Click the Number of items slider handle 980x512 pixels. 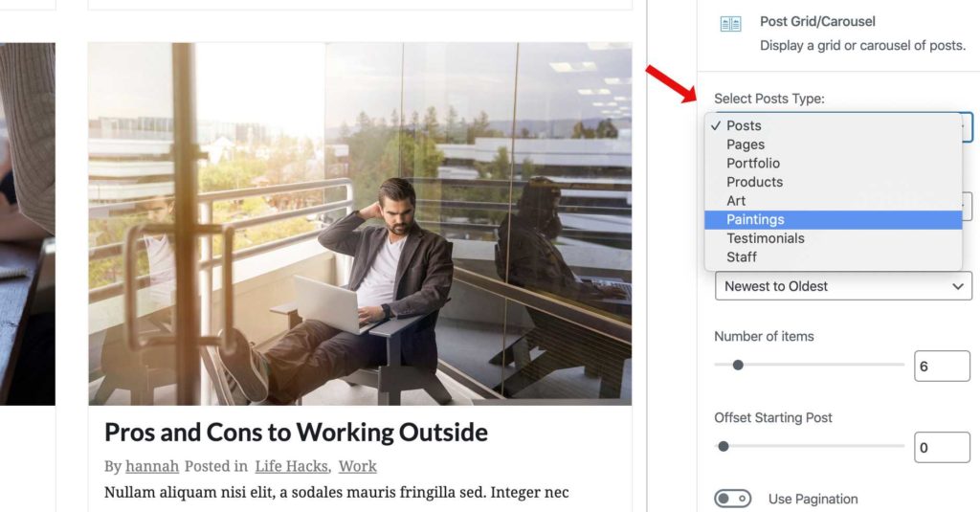pyautogui.click(x=738, y=365)
